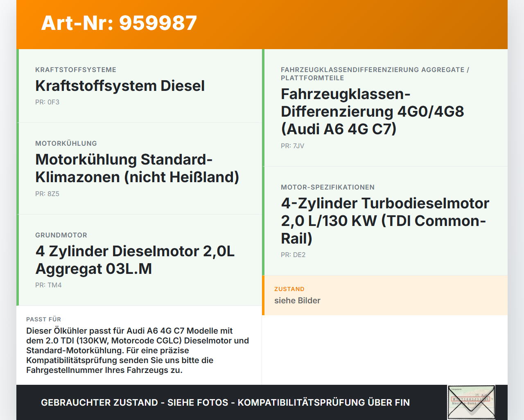Select the KRAFTSTOFFSYSTEME category label
Screen dimensions: 524x420
coord(76,70)
